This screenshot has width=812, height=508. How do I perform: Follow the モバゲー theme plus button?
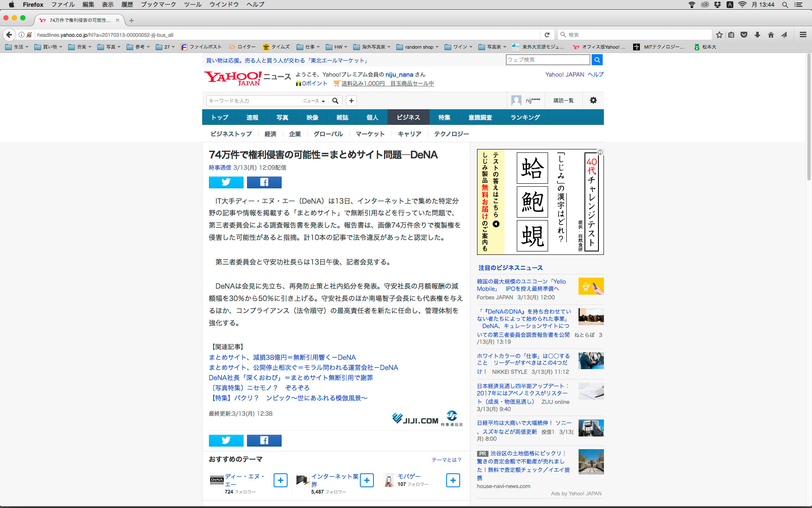tap(453, 480)
